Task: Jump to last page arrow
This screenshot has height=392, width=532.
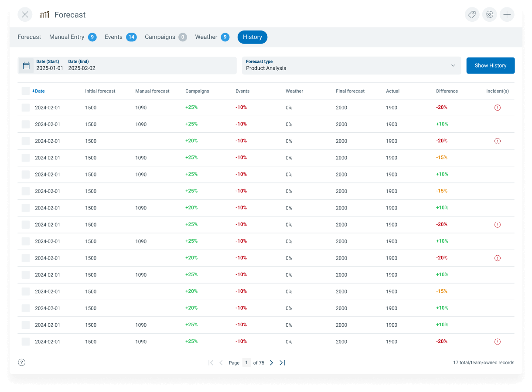Action: click(x=282, y=362)
